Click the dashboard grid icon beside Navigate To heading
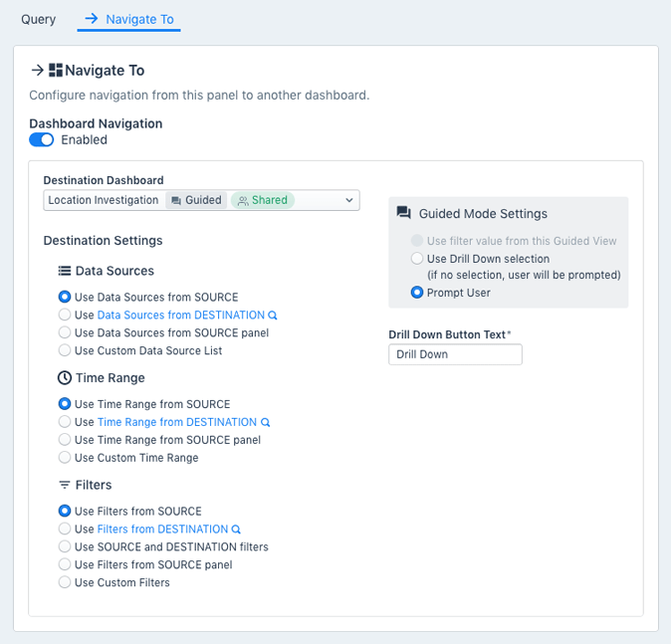Viewport: 671px width, 644px height. (x=56, y=70)
